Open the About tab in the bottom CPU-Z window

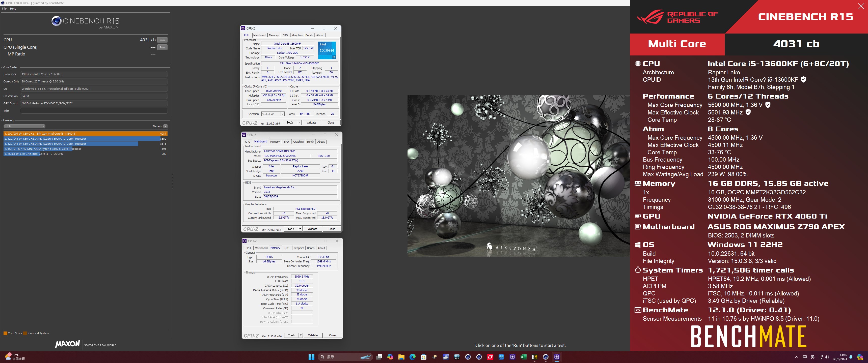[322, 248]
